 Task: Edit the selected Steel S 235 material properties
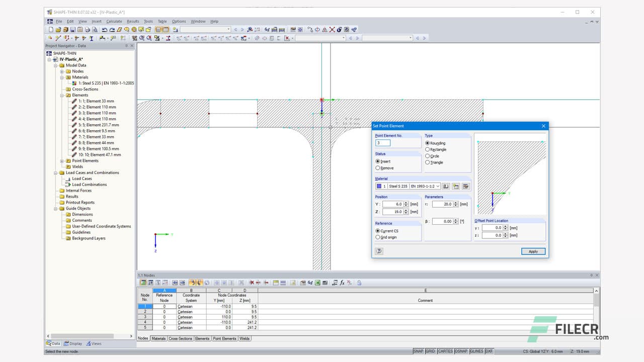coord(466,186)
